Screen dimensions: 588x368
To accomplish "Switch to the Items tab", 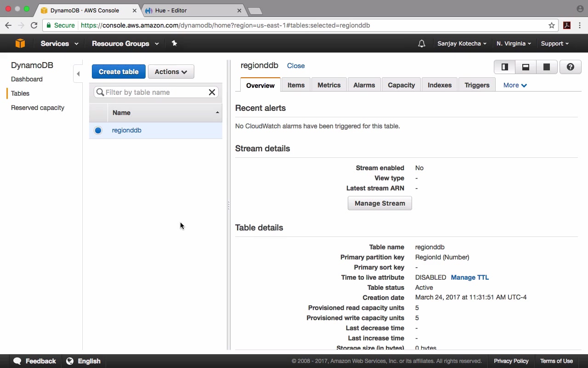I will pyautogui.click(x=296, y=85).
